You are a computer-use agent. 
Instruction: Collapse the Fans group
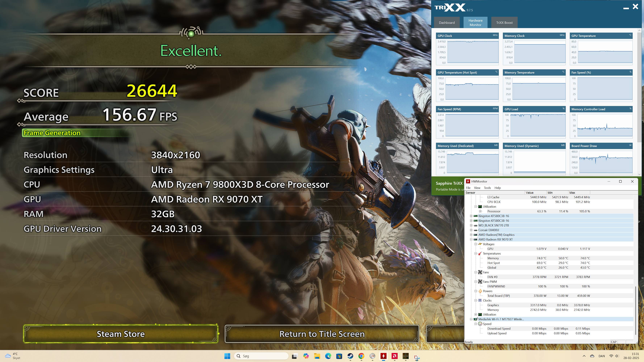pos(476,272)
